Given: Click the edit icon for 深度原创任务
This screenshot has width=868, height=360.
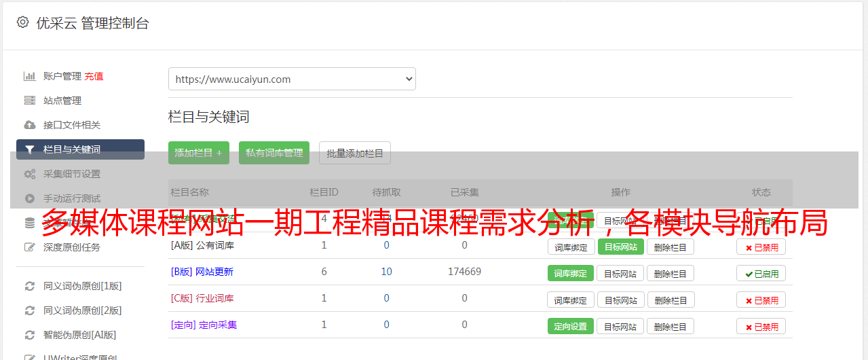Looking at the screenshot, I should point(29,247).
